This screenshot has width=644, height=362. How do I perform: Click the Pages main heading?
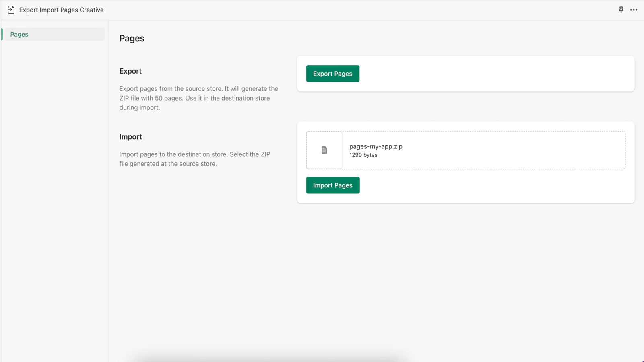(132, 38)
